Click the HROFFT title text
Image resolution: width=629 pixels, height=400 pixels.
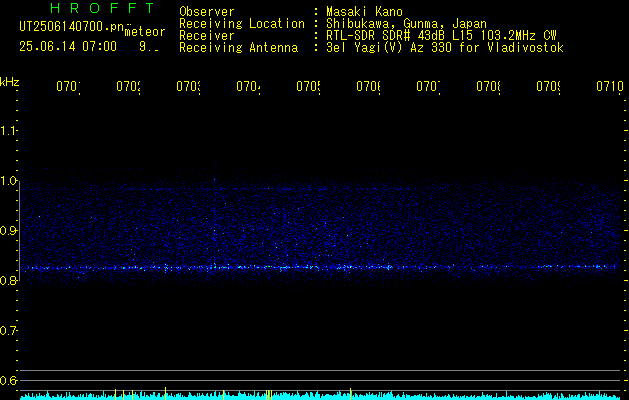pyautogui.click(x=103, y=8)
